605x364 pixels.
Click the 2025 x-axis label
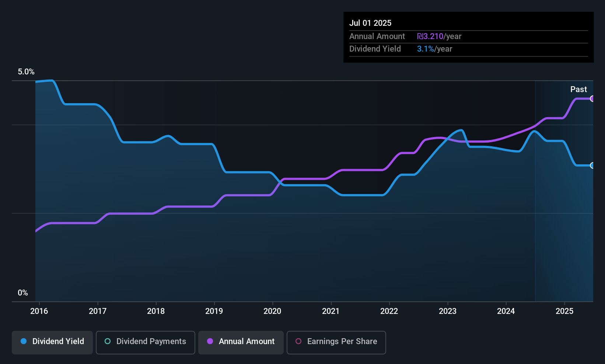564,311
